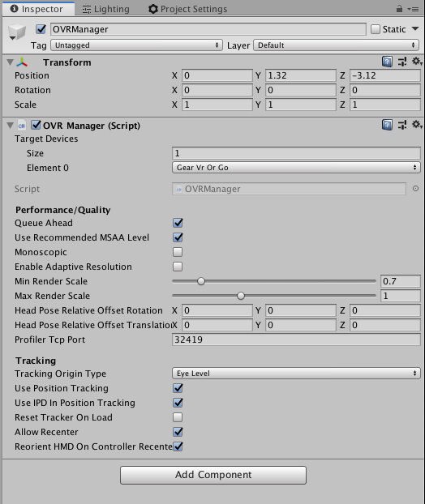This screenshot has width=425, height=504.
Task: Click the Target Devices Size field
Action: [x=296, y=153]
